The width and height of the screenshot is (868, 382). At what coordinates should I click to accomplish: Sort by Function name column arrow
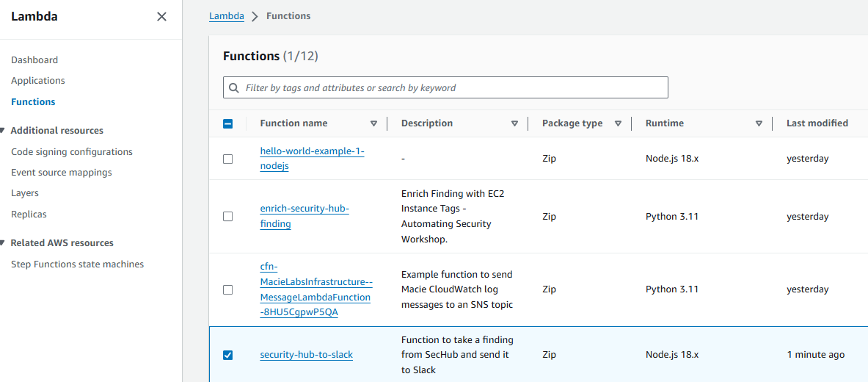(x=373, y=123)
